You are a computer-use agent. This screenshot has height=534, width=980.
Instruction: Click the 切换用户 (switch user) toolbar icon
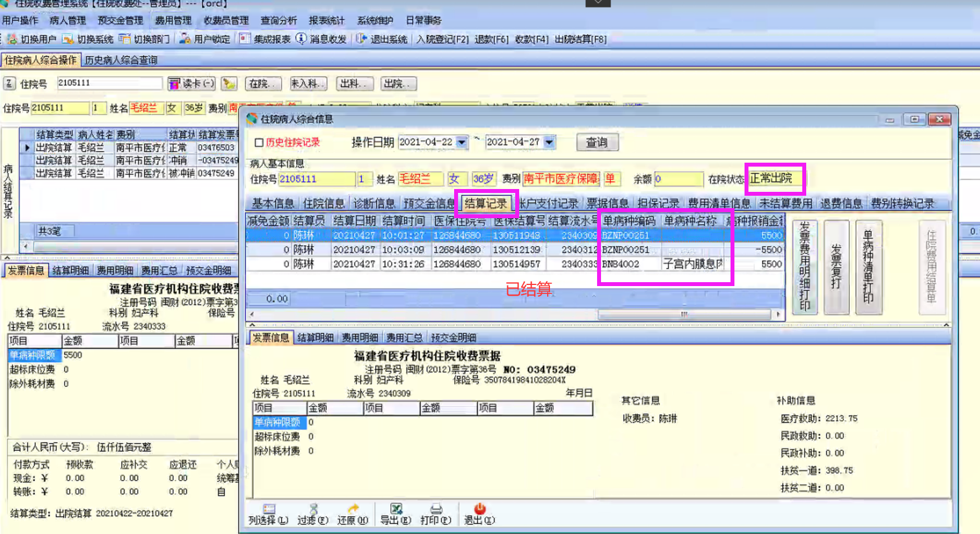[x=12, y=39]
